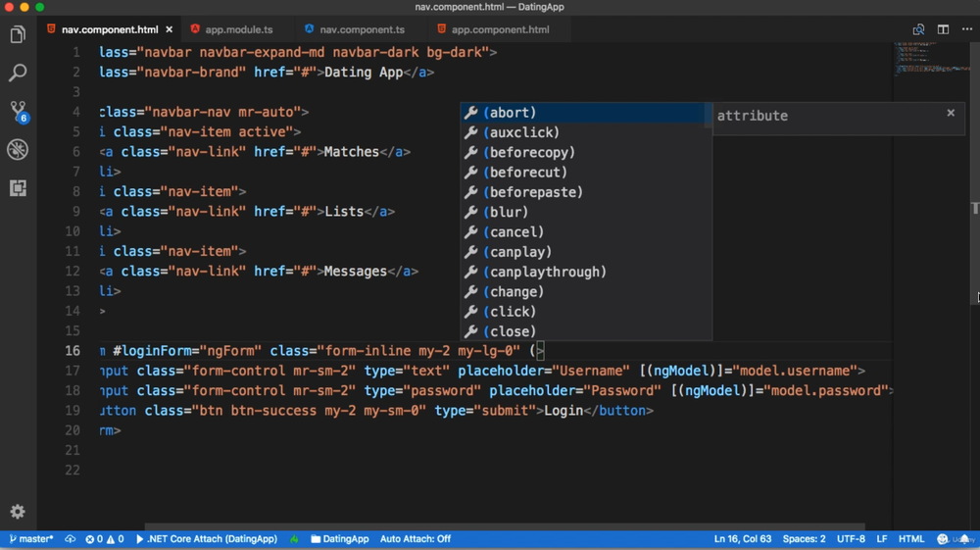Open the Debug view in activity bar

pos(18,149)
